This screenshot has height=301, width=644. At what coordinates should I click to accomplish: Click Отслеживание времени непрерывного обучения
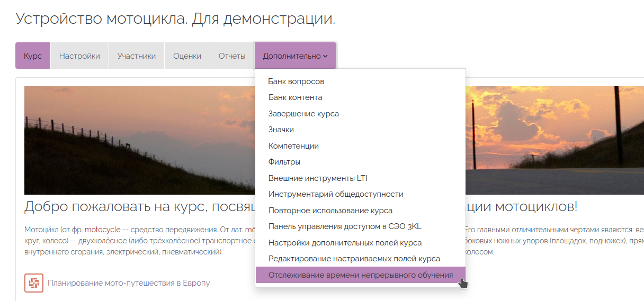point(360,275)
